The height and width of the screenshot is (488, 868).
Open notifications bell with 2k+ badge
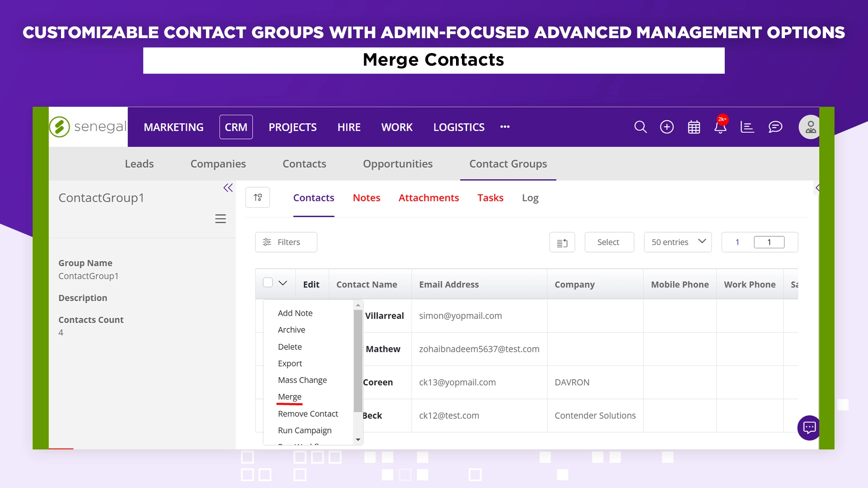pos(721,127)
